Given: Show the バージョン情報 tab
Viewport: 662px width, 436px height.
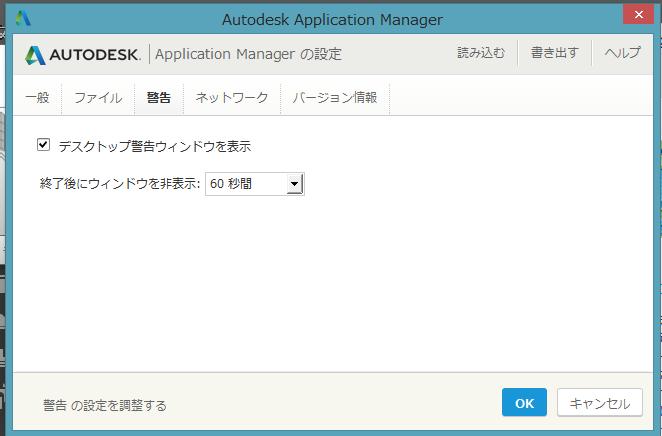Looking at the screenshot, I should click(335, 97).
